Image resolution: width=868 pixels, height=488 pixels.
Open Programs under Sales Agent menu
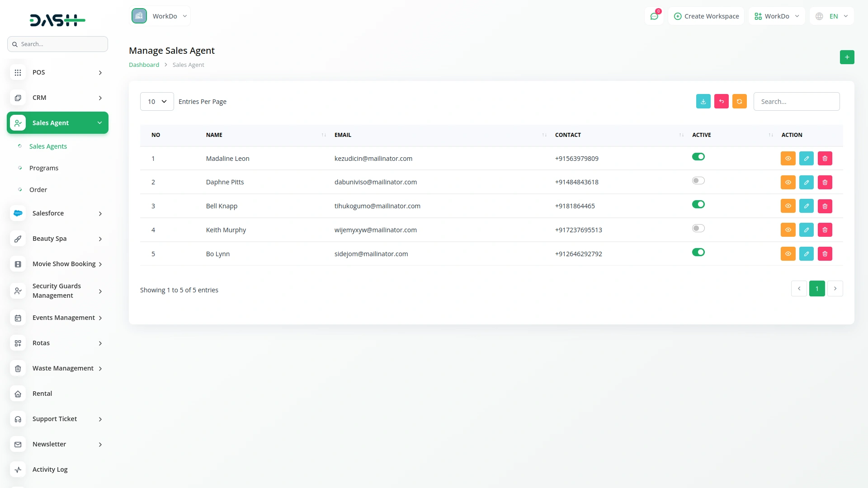(44, 168)
